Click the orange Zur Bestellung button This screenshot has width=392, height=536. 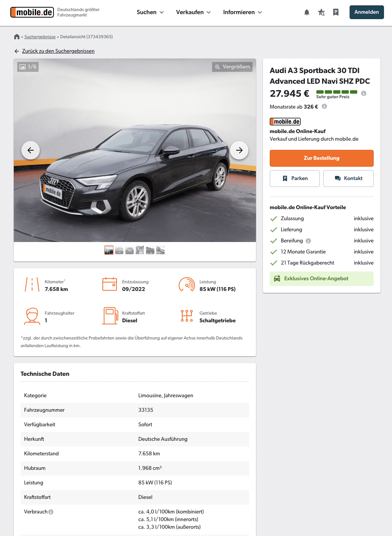click(322, 158)
